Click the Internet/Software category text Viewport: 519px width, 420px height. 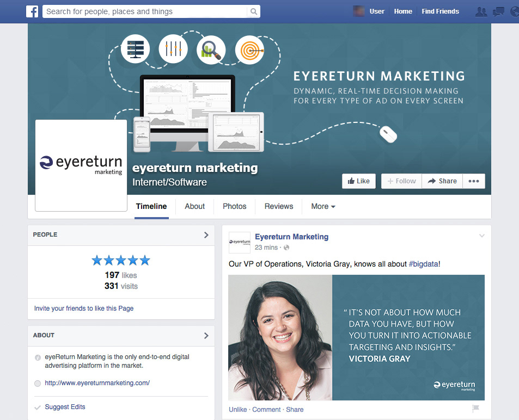tap(169, 182)
